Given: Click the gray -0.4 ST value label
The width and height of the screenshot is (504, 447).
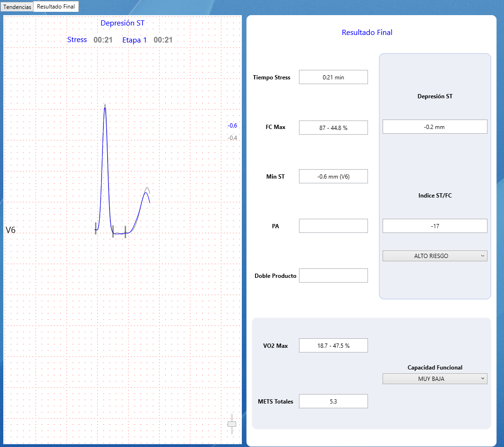Looking at the screenshot, I should [232, 138].
